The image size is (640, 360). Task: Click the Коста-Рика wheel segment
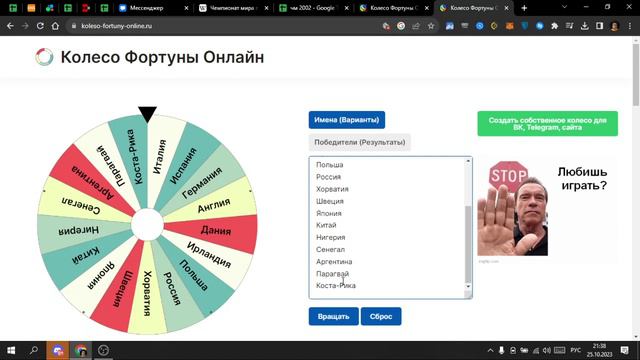134,157
